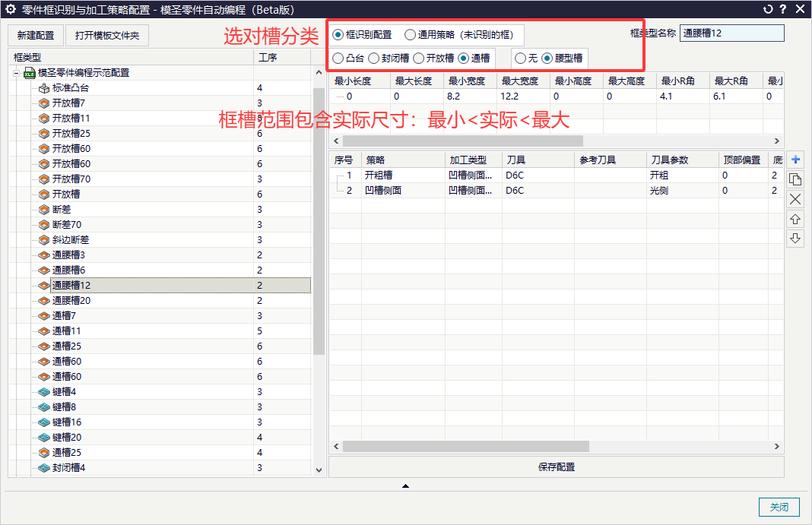Click strategy table scroll right arrow
Screen dimensions: 812x525
click(x=777, y=447)
